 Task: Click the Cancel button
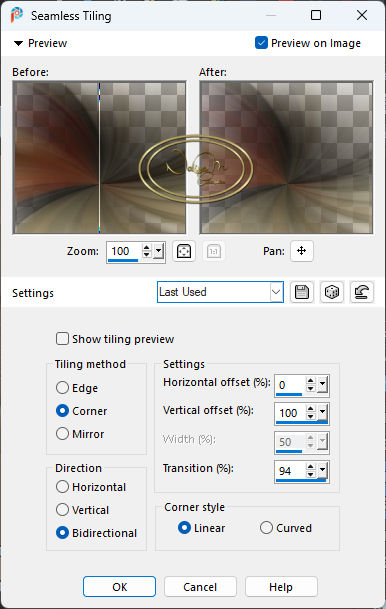tap(200, 586)
